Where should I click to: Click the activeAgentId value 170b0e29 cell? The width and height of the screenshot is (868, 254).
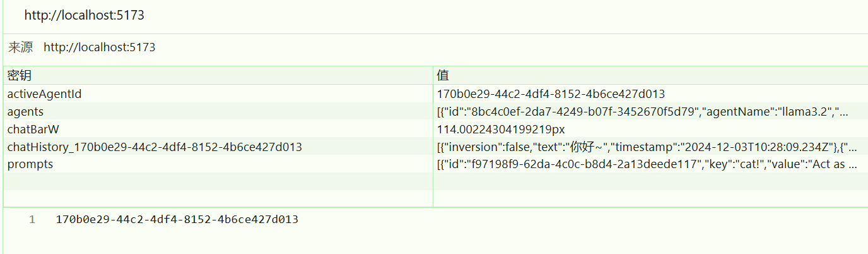click(650, 94)
